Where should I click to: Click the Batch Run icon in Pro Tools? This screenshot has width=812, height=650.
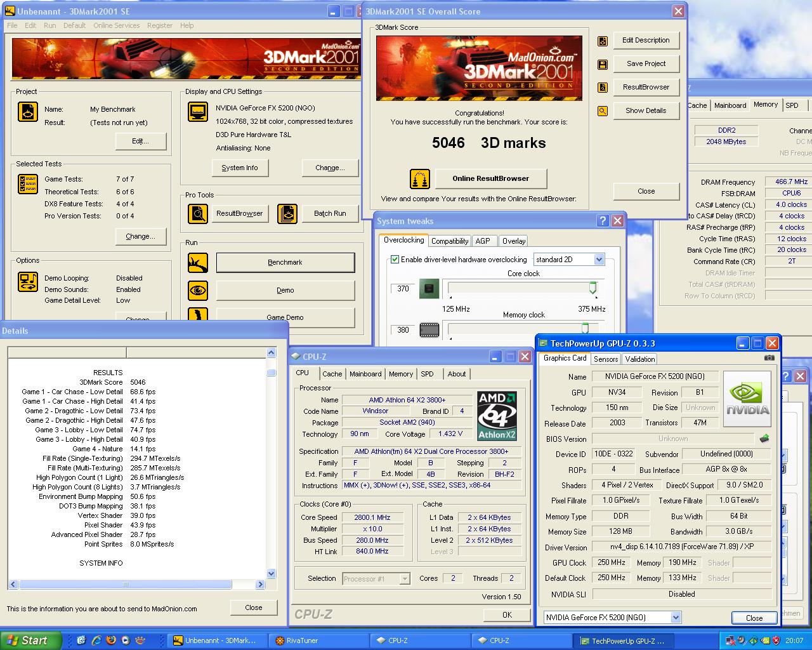click(x=287, y=214)
